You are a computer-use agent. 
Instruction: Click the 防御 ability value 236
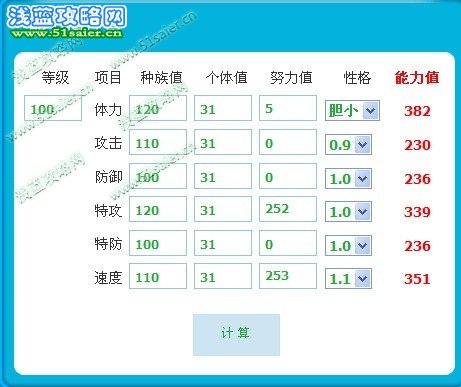coord(417,179)
